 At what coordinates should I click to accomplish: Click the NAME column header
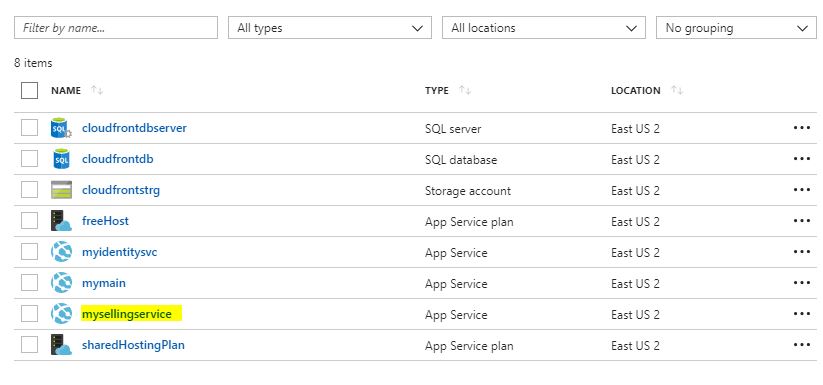coord(66,91)
